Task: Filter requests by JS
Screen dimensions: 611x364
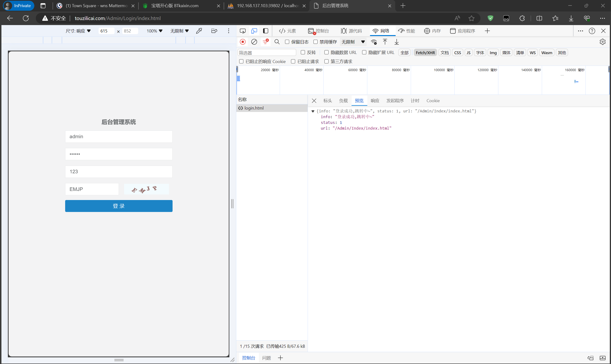Action: (x=468, y=53)
